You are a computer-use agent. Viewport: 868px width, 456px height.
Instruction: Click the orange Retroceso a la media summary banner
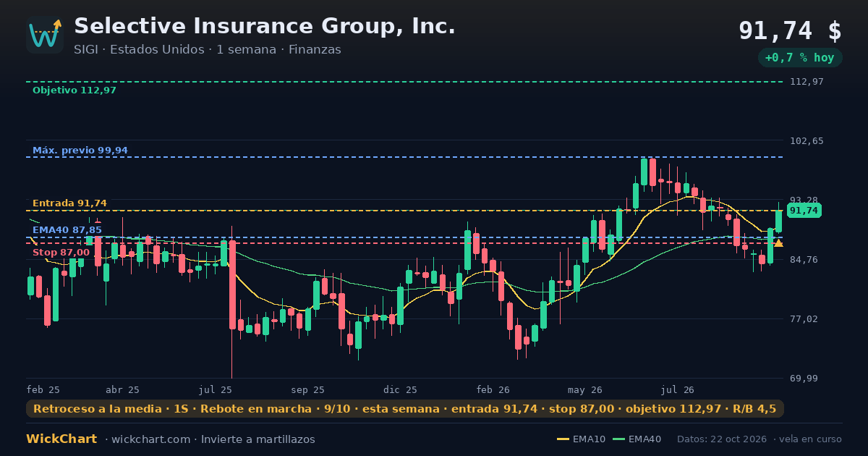[405, 409]
